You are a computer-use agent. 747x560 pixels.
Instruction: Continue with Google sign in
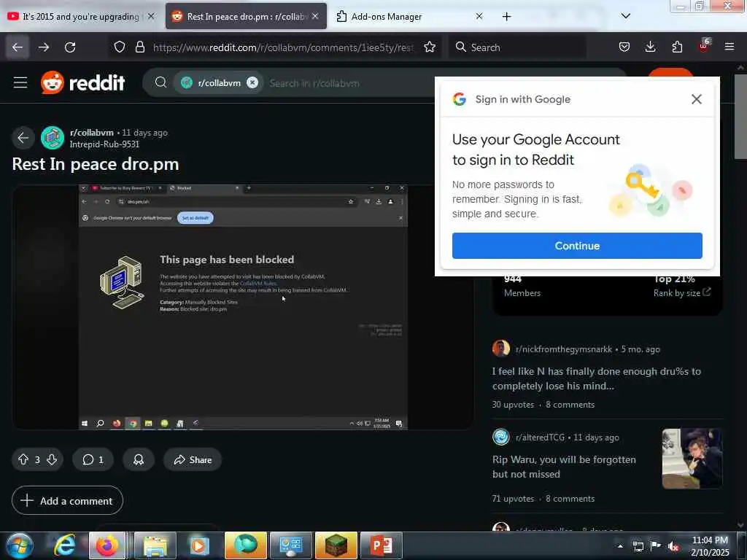pyautogui.click(x=577, y=246)
